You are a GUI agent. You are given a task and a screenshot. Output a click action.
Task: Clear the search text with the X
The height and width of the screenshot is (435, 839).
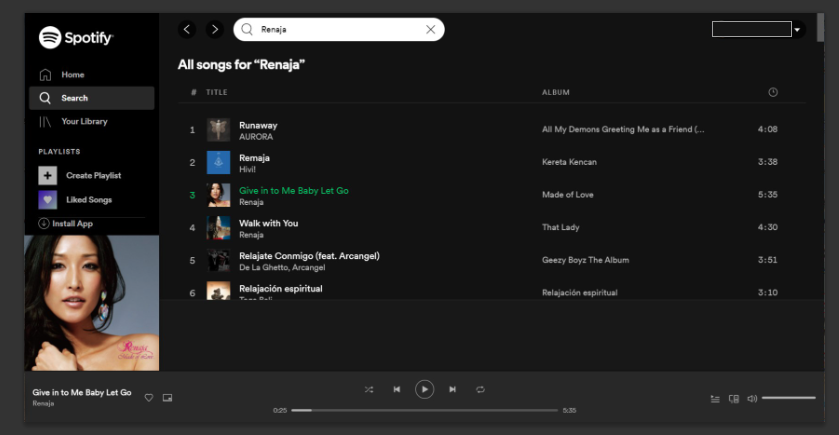tap(430, 29)
